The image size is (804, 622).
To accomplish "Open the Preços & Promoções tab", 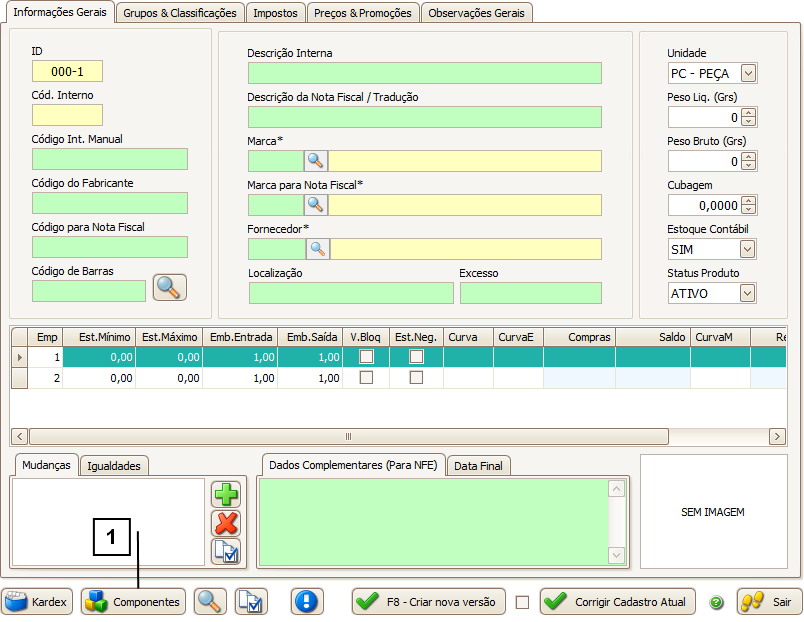I will (362, 13).
